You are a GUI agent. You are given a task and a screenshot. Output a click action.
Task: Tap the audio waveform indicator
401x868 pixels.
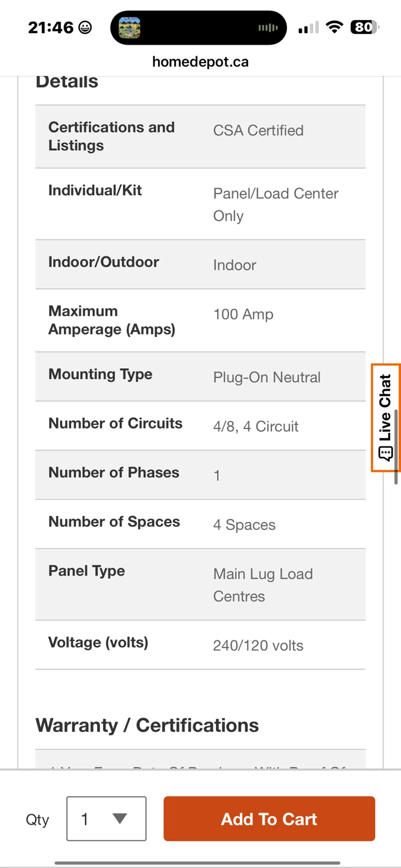(268, 28)
